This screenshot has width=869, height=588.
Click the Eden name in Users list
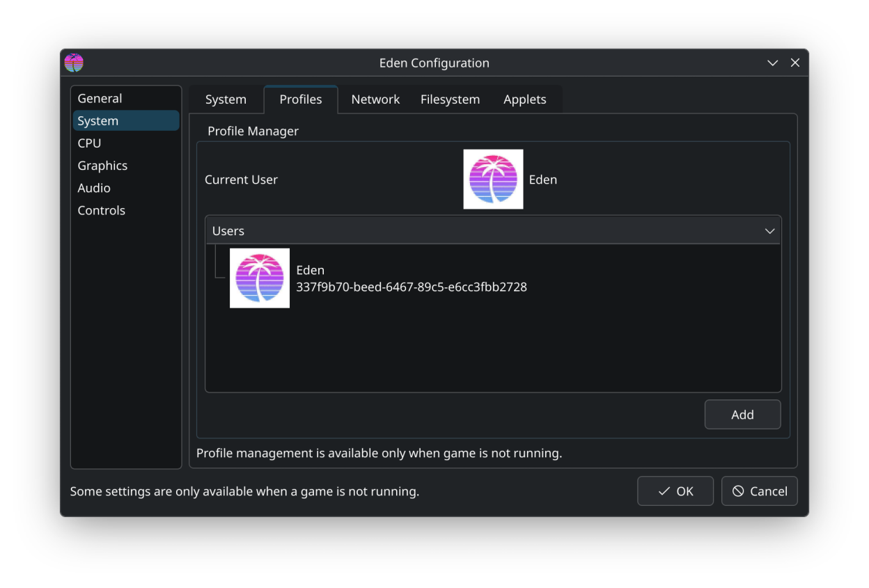pyautogui.click(x=311, y=270)
